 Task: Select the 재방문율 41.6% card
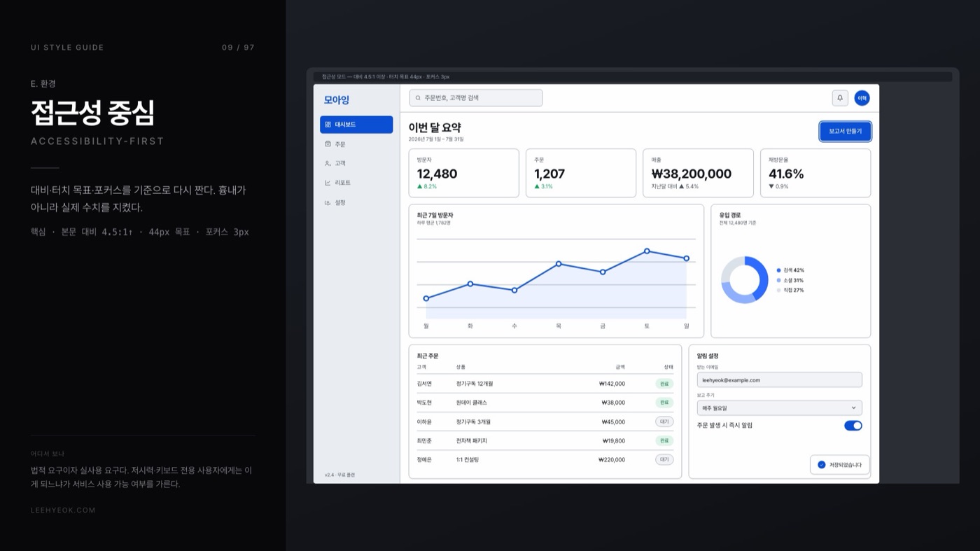coord(815,173)
